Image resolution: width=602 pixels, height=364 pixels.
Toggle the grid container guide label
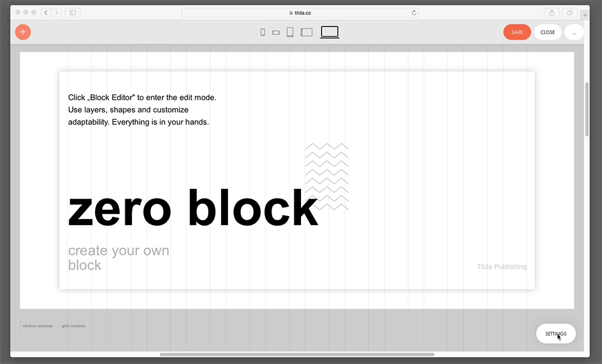(73, 325)
